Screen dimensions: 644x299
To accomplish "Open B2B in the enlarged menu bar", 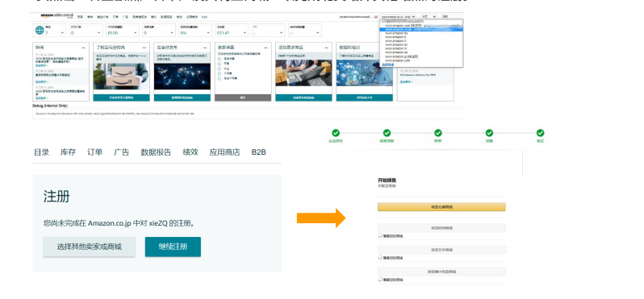I will 259,152.
